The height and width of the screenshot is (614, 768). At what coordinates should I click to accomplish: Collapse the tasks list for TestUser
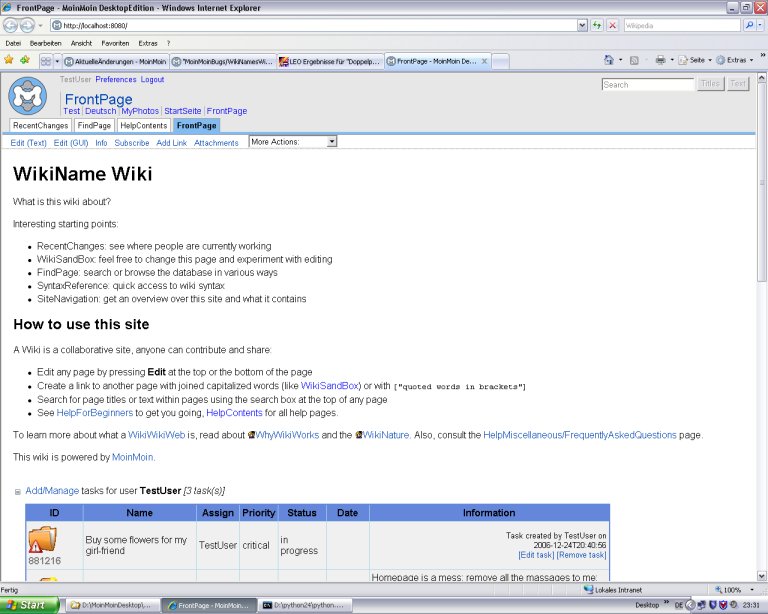[17, 491]
